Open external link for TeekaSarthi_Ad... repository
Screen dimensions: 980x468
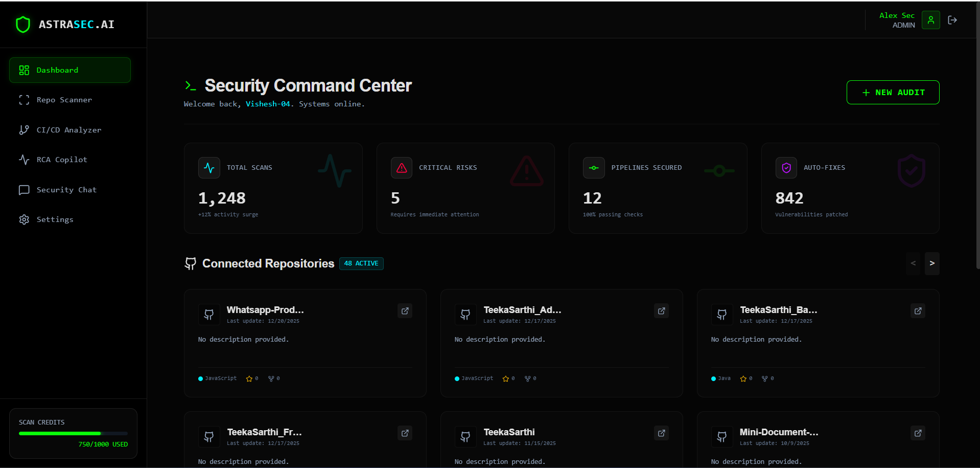click(x=662, y=311)
